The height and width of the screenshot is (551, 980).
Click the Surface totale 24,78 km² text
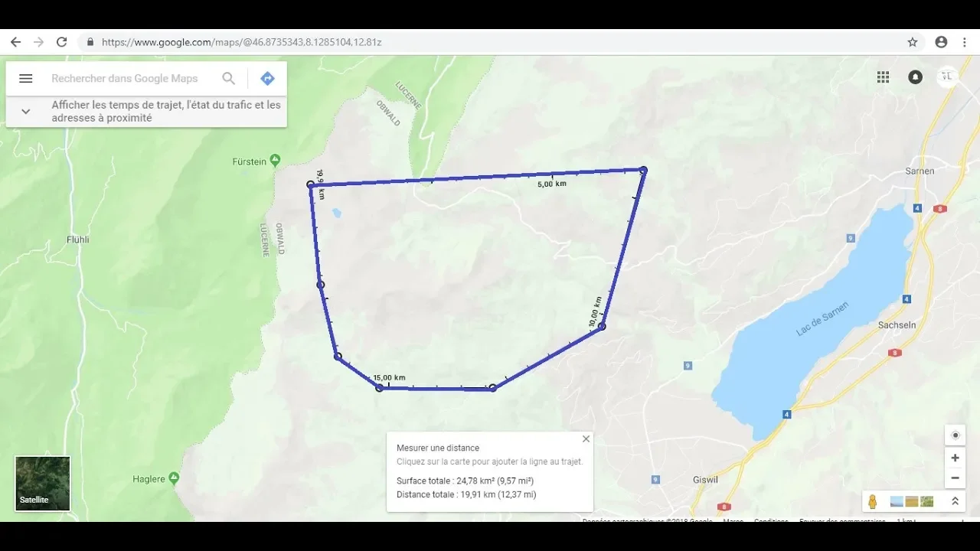pos(465,481)
